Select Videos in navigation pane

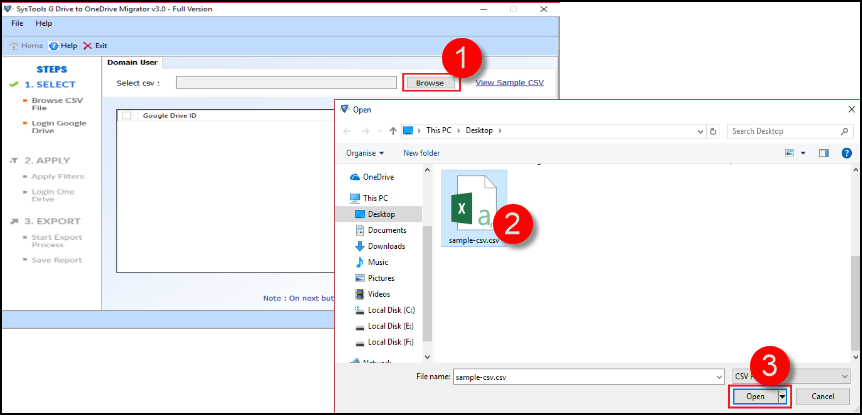[x=373, y=294]
